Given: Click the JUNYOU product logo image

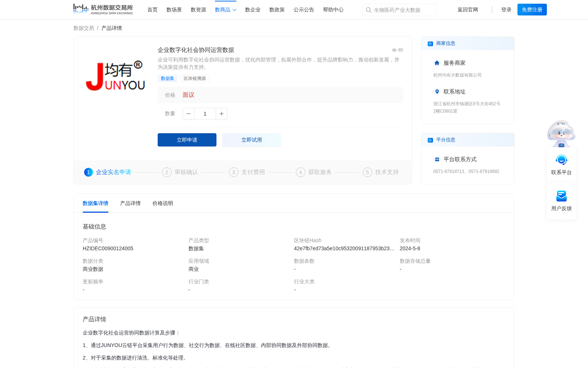Looking at the screenshot, I should 115,75.
